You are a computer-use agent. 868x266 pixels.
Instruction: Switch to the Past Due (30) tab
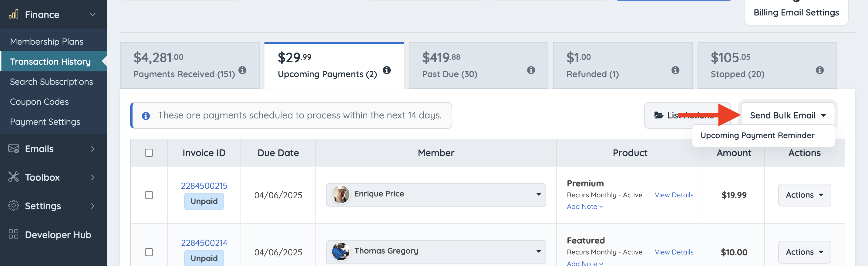pyautogui.click(x=478, y=66)
